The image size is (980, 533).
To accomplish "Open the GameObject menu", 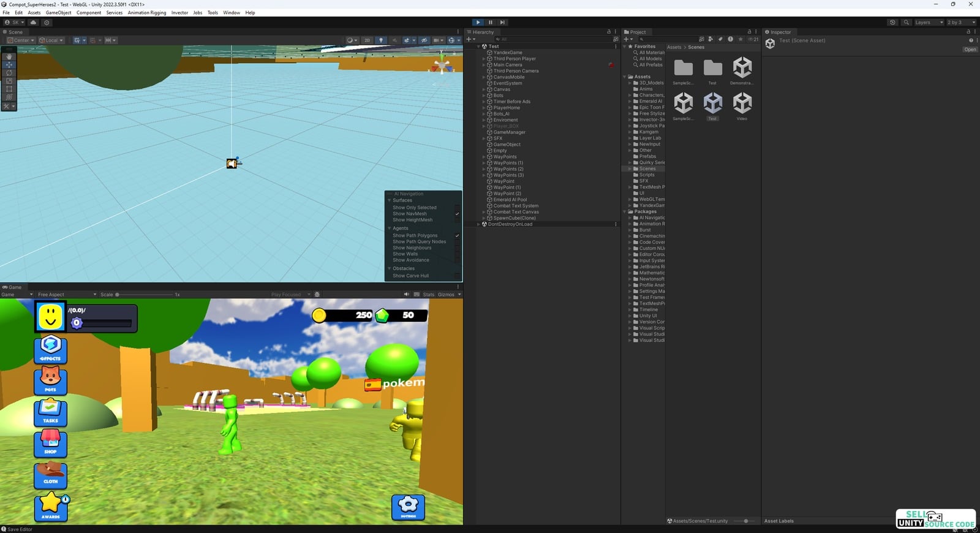I will 58,12.
